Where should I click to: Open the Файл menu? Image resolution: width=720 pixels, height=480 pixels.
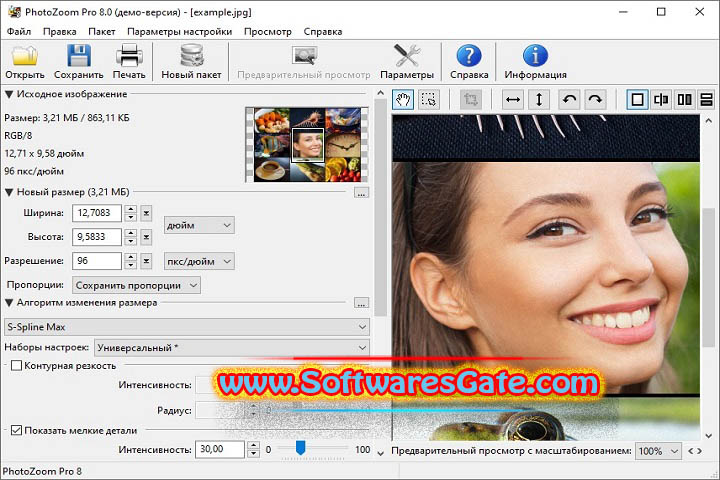pyautogui.click(x=19, y=32)
